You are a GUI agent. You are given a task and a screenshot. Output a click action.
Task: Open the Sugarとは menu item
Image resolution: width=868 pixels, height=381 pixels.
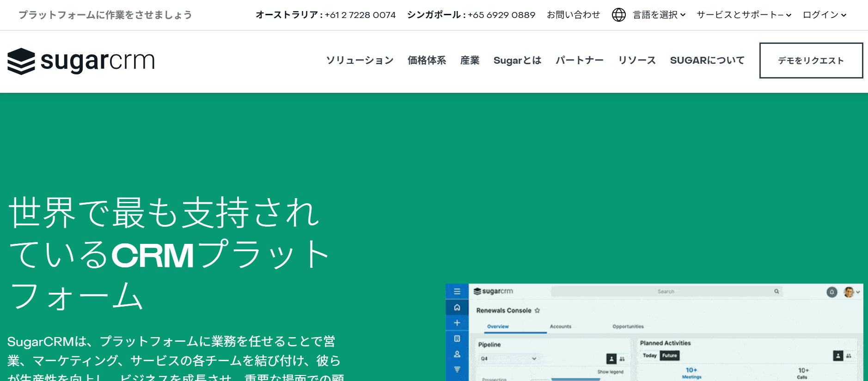coord(517,60)
